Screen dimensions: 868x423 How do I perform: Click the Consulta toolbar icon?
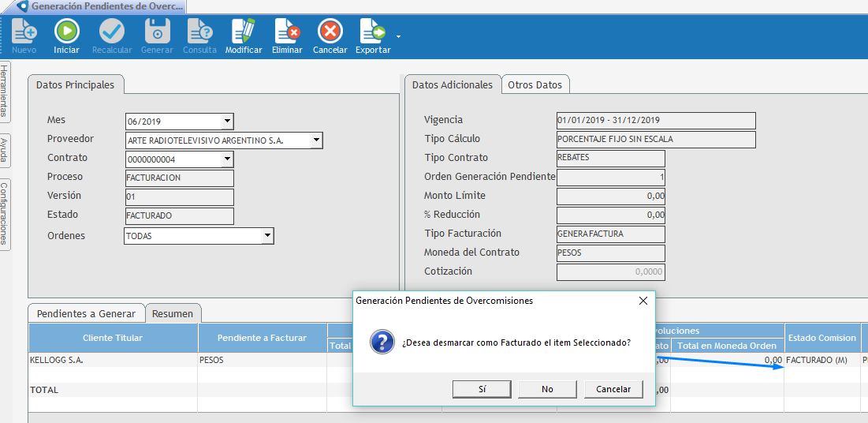coord(199,32)
